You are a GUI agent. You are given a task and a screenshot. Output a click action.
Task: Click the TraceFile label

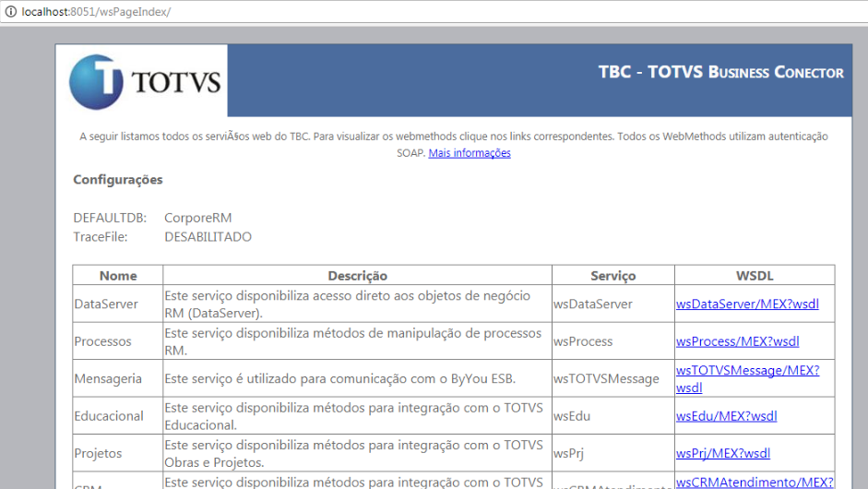click(x=101, y=237)
